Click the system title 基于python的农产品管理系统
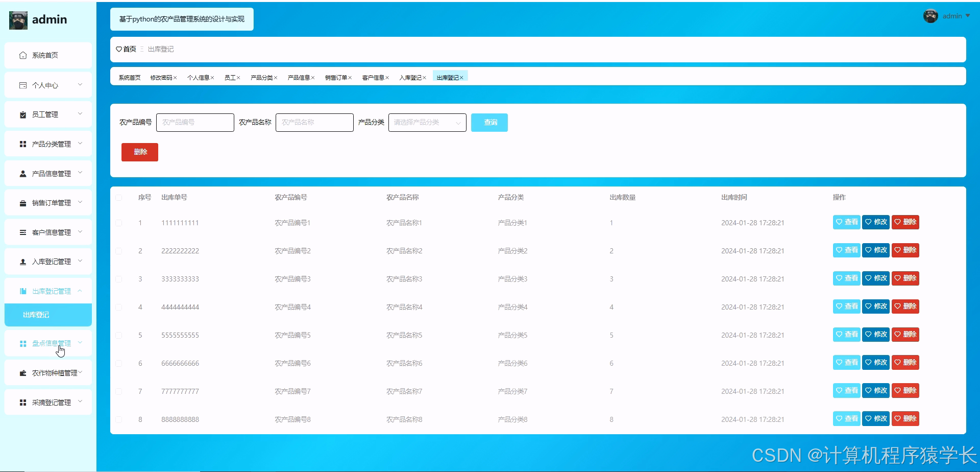 point(182,19)
